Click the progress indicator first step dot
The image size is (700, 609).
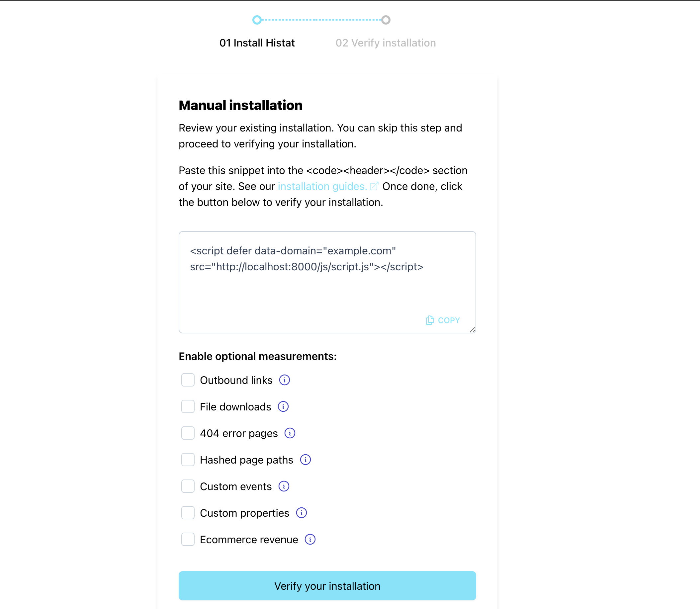pyautogui.click(x=256, y=20)
